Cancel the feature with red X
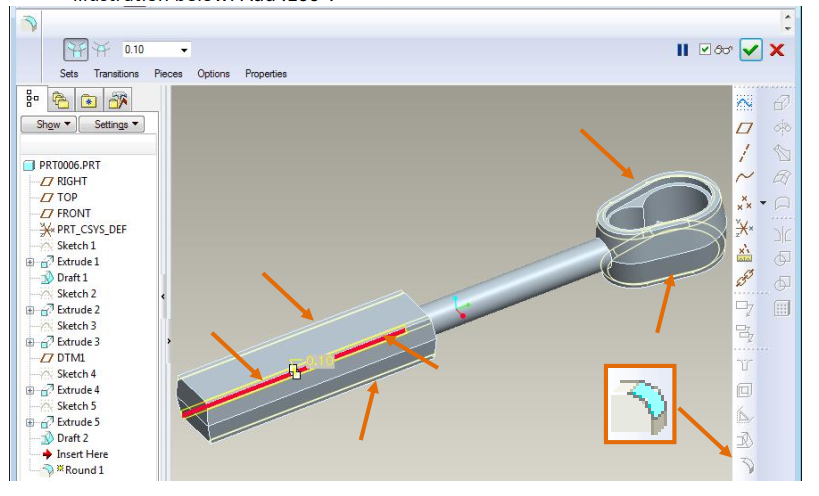Viewport: 819px width, 496px height. (x=777, y=50)
